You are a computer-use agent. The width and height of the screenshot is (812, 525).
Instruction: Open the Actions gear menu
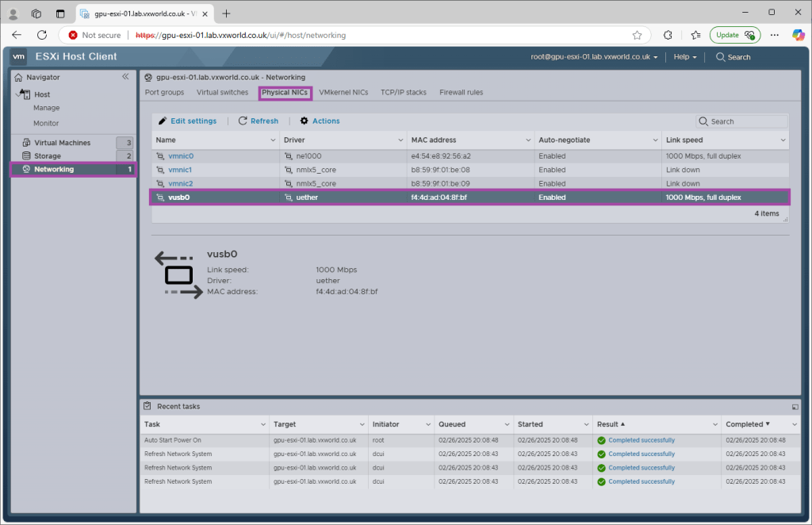(304, 121)
